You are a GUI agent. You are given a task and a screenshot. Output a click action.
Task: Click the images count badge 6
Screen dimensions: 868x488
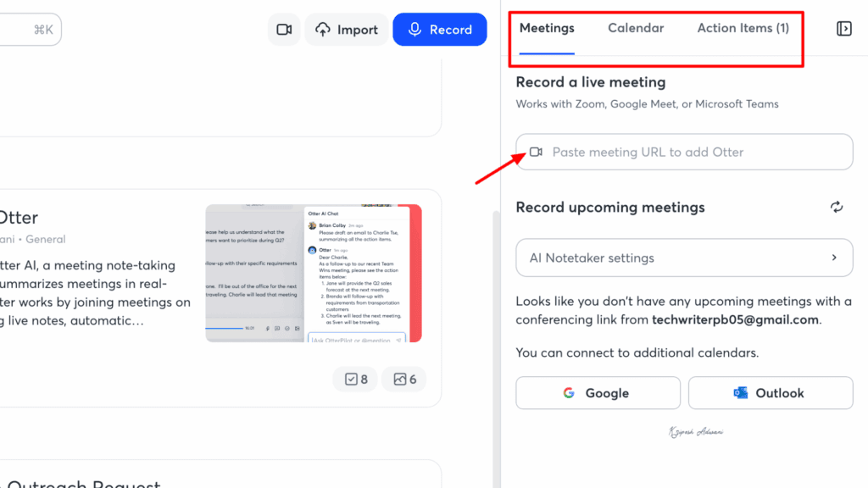(404, 379)
